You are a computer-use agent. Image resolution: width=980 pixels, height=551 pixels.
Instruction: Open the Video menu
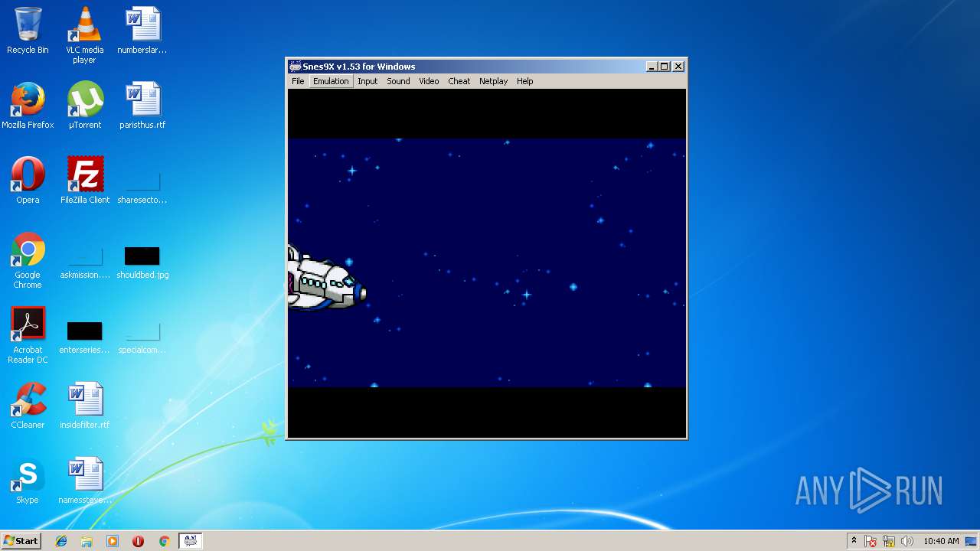click(429, 81)
